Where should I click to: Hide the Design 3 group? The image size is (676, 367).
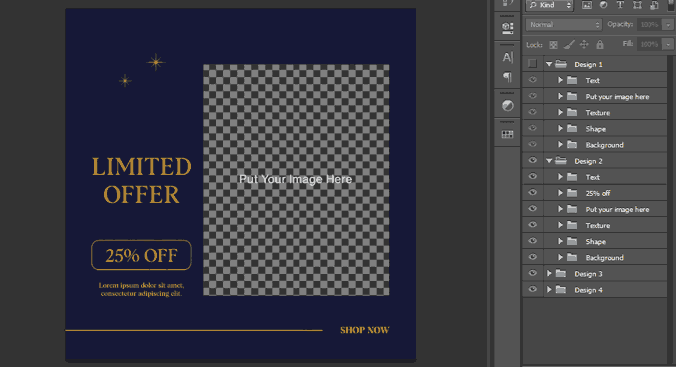(x=532, y=273)
